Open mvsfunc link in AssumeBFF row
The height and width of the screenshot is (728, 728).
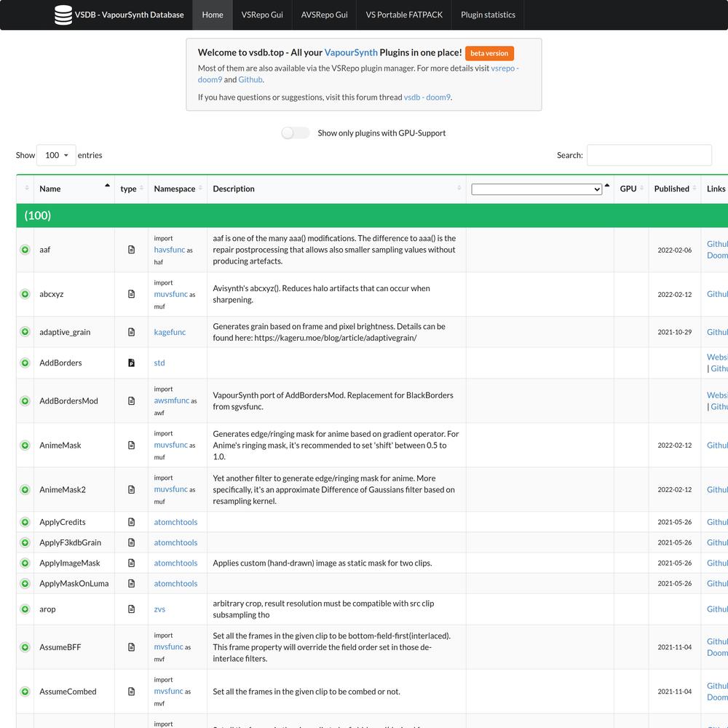169,647
